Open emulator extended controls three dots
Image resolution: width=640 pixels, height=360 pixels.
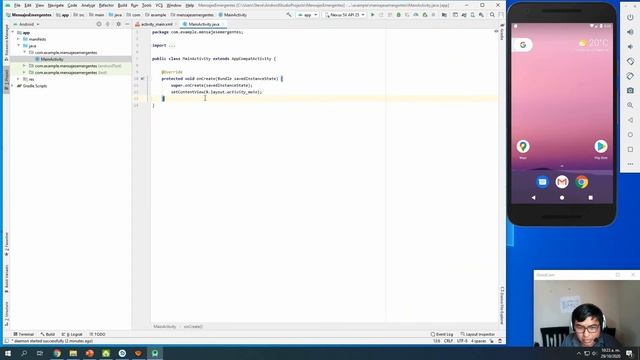tap(630, 164)
